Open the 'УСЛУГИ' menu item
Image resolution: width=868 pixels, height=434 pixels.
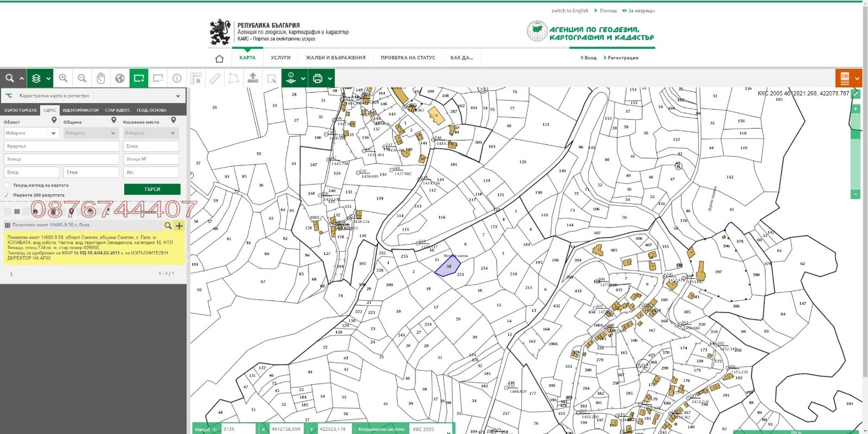(280, 58)
